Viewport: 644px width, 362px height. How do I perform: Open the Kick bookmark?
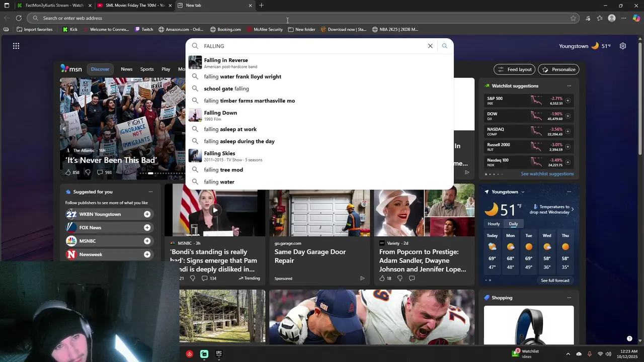click(70, 30)
